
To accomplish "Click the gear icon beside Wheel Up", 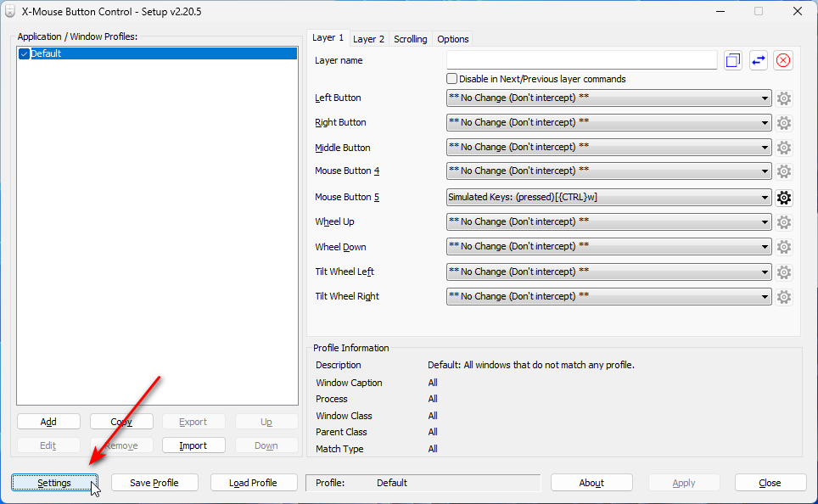I will [x=784, y=222].
